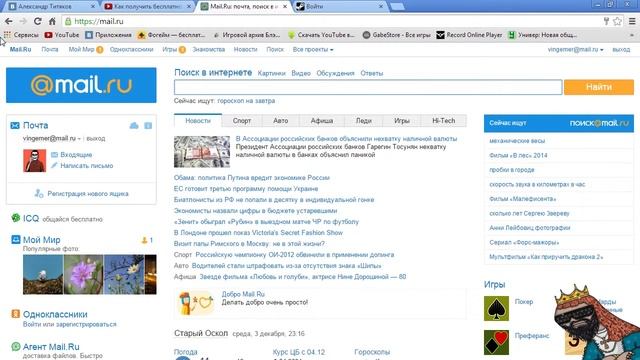Open the Сервисы apps bookmark
The width and height of the screenshot is (640, 360).
(x=21, y=35)
